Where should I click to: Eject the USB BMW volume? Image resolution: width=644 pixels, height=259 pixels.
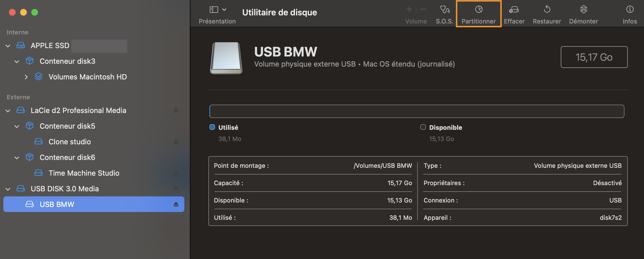click(x=176, y=204)
